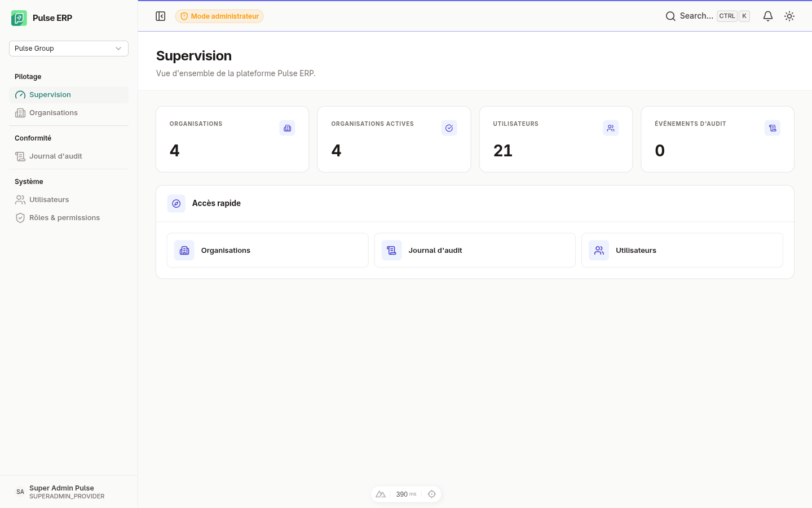The image size is (812, 508).
Task: Click the scroll icon in Journal d'audit quick card
Action: [x=392, y=251]
